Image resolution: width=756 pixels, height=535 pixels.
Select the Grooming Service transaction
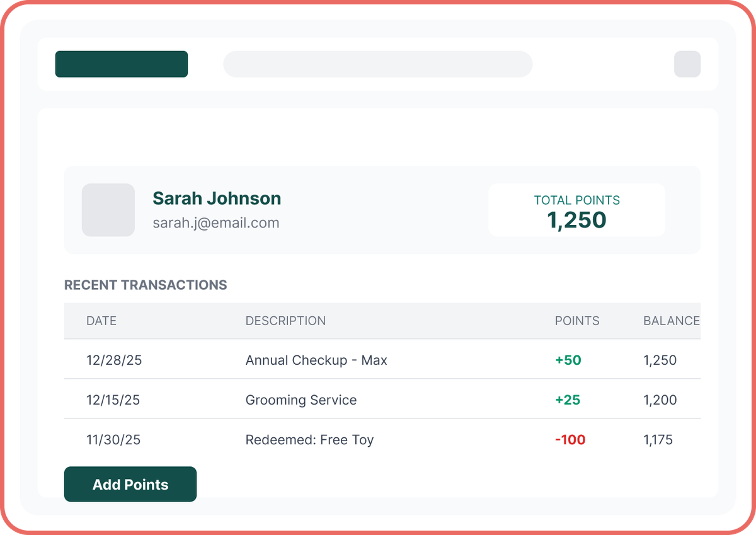[301, 400]
